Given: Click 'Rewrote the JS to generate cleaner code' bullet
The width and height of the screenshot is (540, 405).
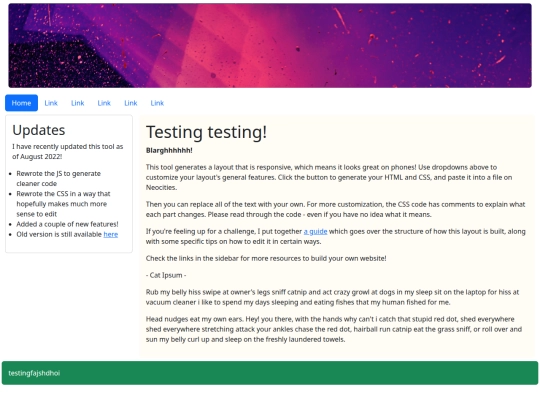Looking at the screenshot, I should 59,178.
